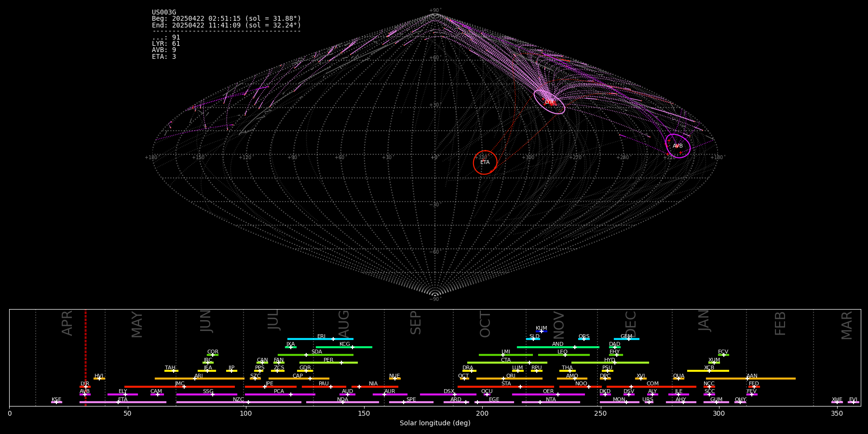
Task: Select the AAN shower bar label
Action: click(752, 376)
